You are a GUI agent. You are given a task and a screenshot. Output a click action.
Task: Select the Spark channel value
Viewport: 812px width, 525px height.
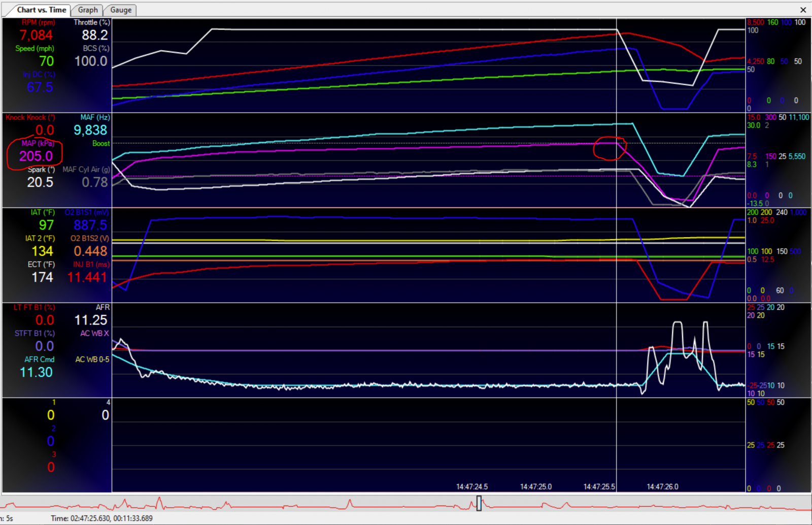(40, 182)
